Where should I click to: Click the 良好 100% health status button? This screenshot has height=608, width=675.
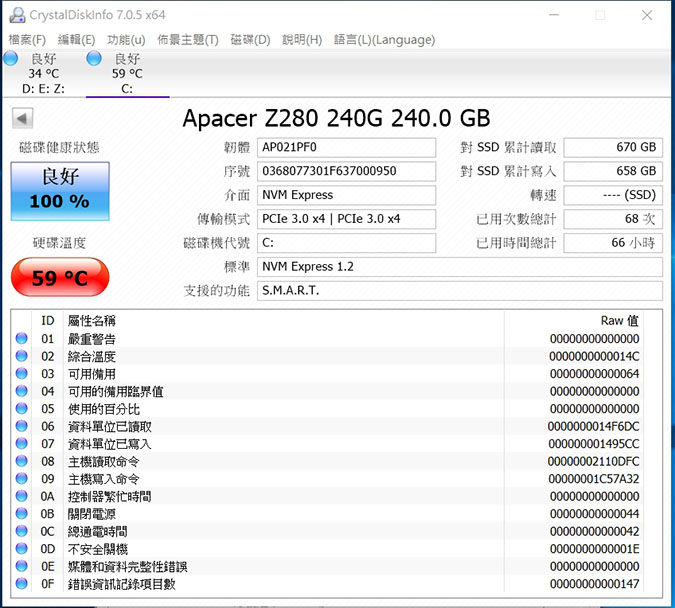click(x=60, y=190)
